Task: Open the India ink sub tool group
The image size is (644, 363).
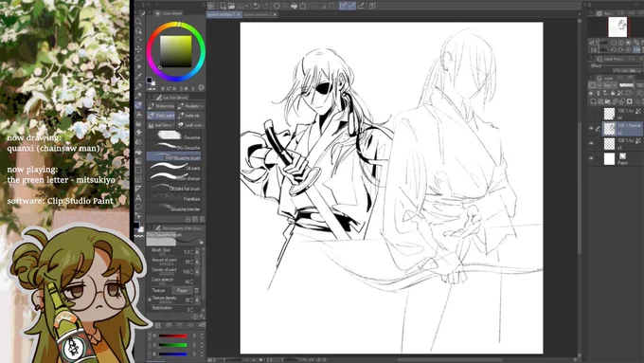Action: point(190,116)
